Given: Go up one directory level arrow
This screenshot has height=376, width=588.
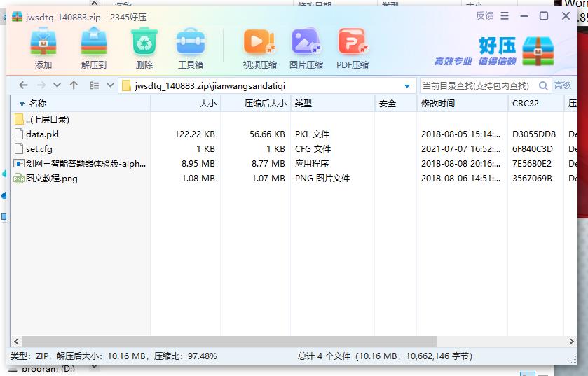Looking at the screenshot, I should [x=74, y=85].
